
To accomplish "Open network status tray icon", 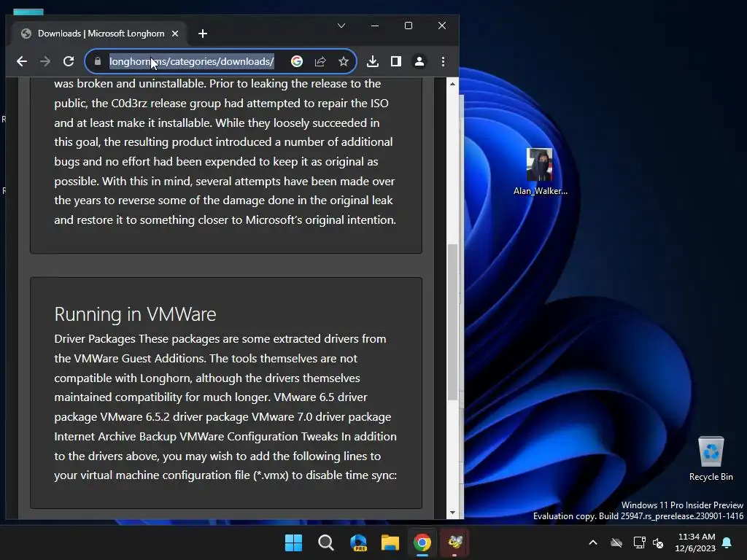I will (x=639, y=542).
